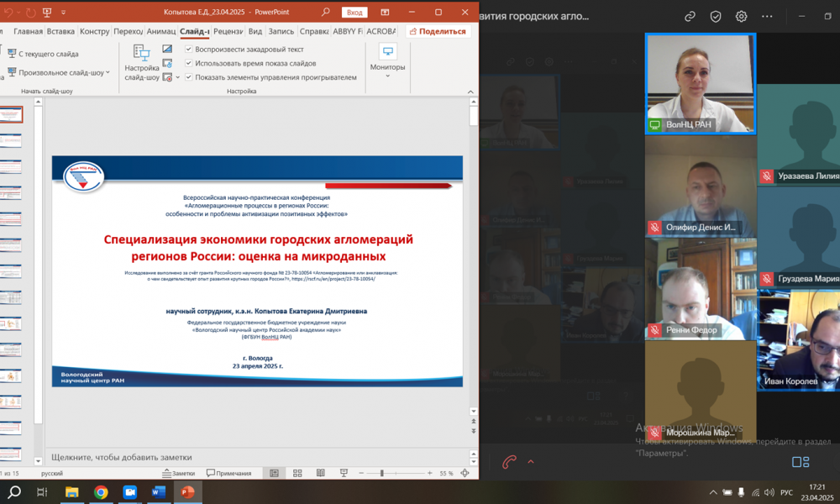Open ribbon display options icon

click(x=385, y=12)
